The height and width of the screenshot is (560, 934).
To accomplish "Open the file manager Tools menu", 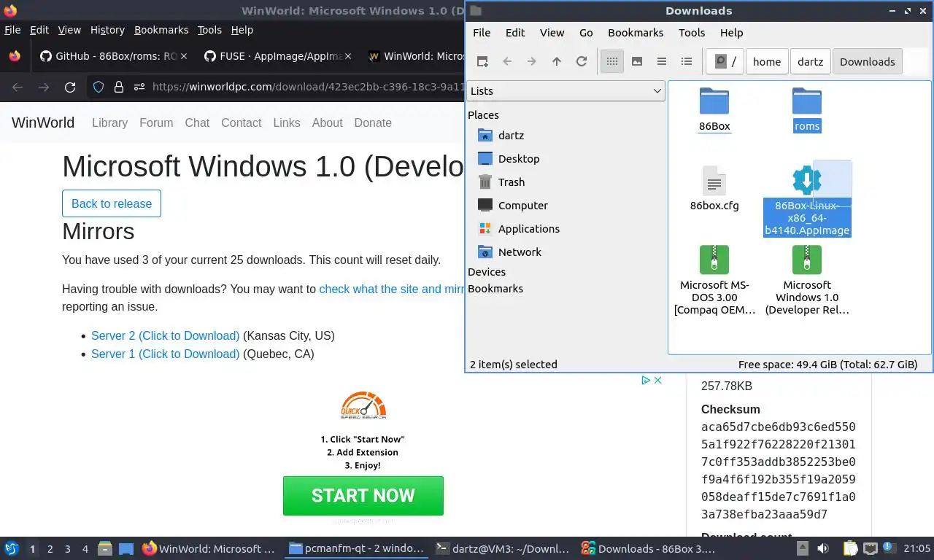I will 692,33.
